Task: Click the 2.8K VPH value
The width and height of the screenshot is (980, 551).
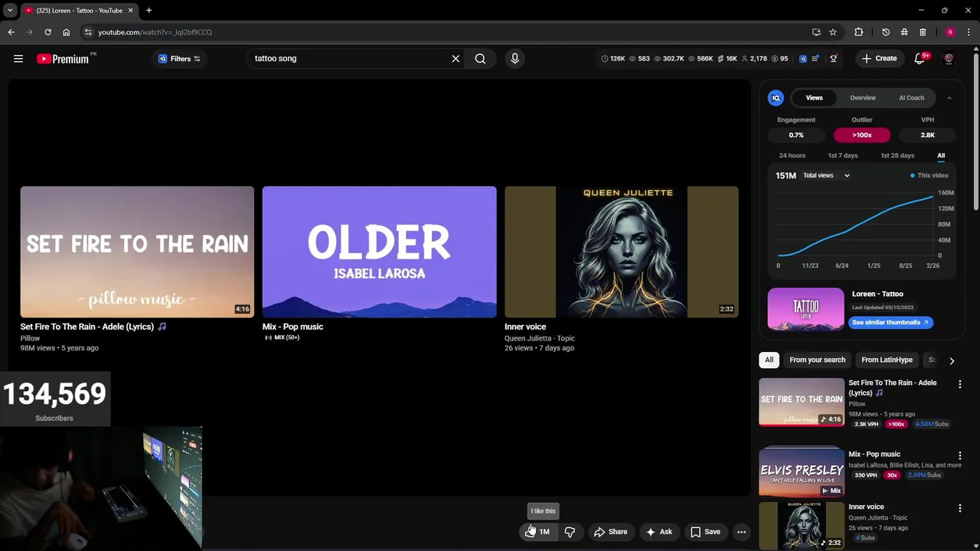Action: click(927, 135)
